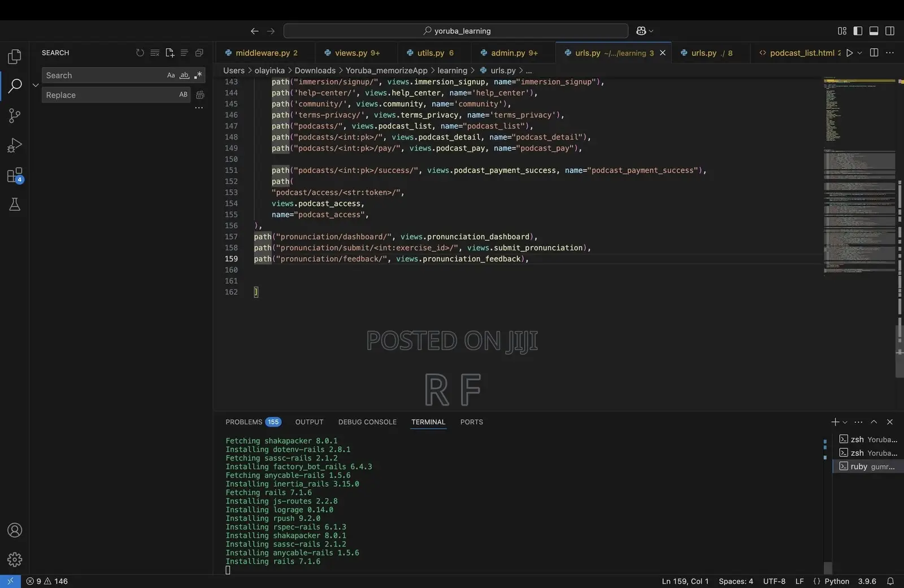
Task: Click remote window indicator in status bar
Action: [x=10, y=581]
